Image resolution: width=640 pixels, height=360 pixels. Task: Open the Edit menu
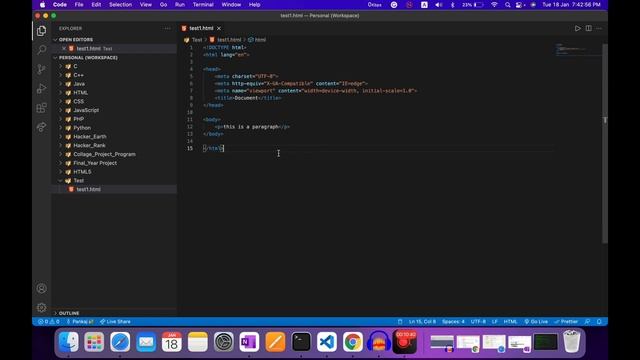(x=96, y=4)
